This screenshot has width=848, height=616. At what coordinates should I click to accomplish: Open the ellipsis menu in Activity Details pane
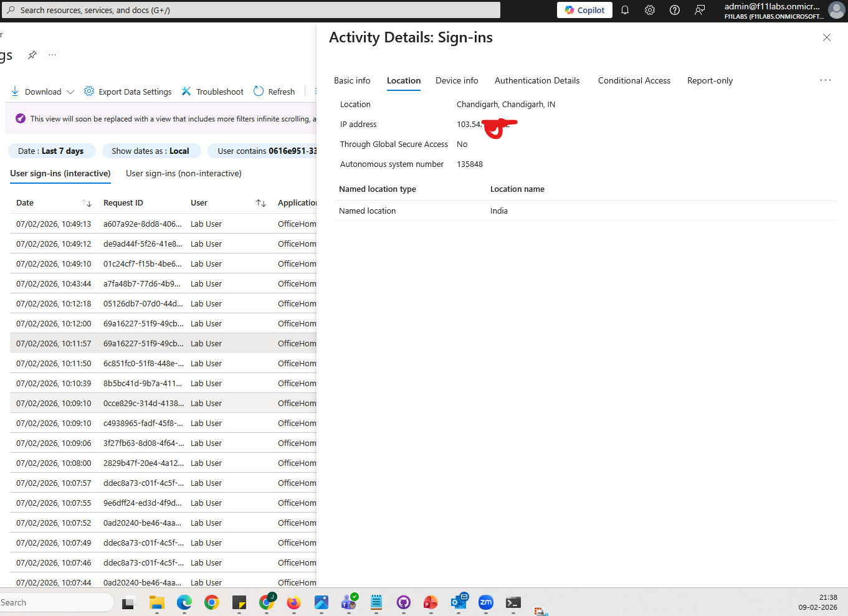click(x=825, y=80)
